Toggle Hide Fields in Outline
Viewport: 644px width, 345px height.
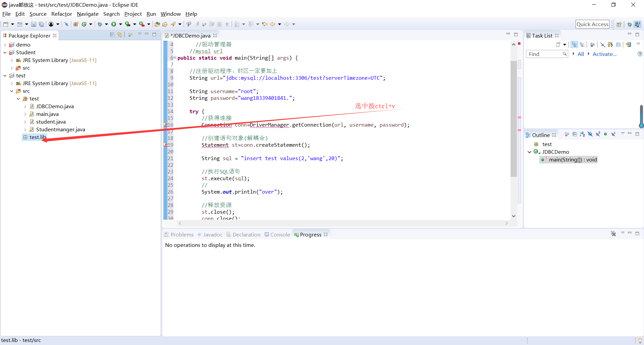(590, 134)
